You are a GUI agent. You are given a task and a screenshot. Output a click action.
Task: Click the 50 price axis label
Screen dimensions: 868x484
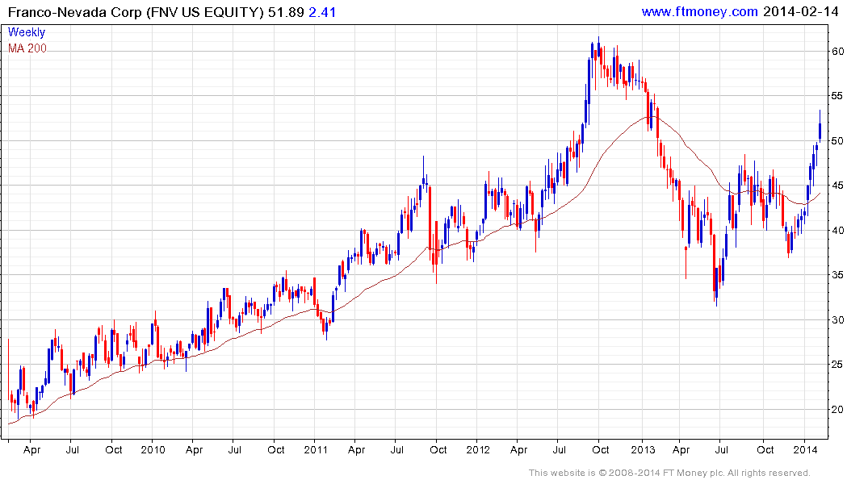click(838, 141)
